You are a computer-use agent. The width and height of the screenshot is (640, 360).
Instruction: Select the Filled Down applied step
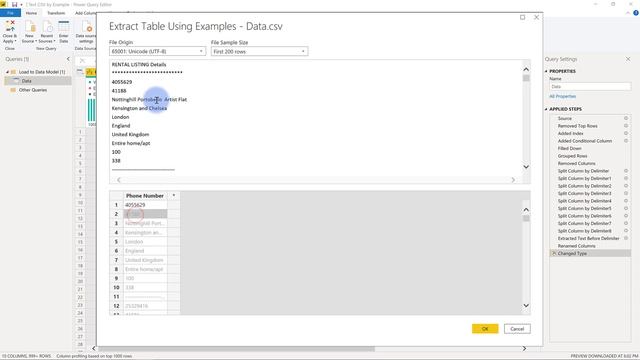[x=569, y=149]
